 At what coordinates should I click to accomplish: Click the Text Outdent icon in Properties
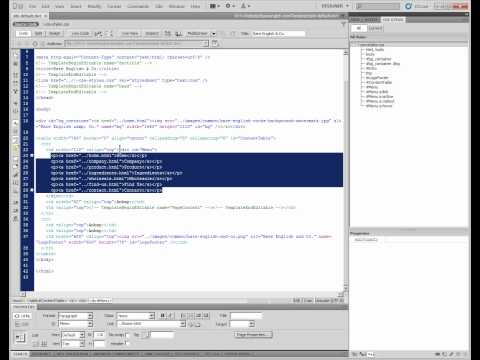click(x=199, y=316)
